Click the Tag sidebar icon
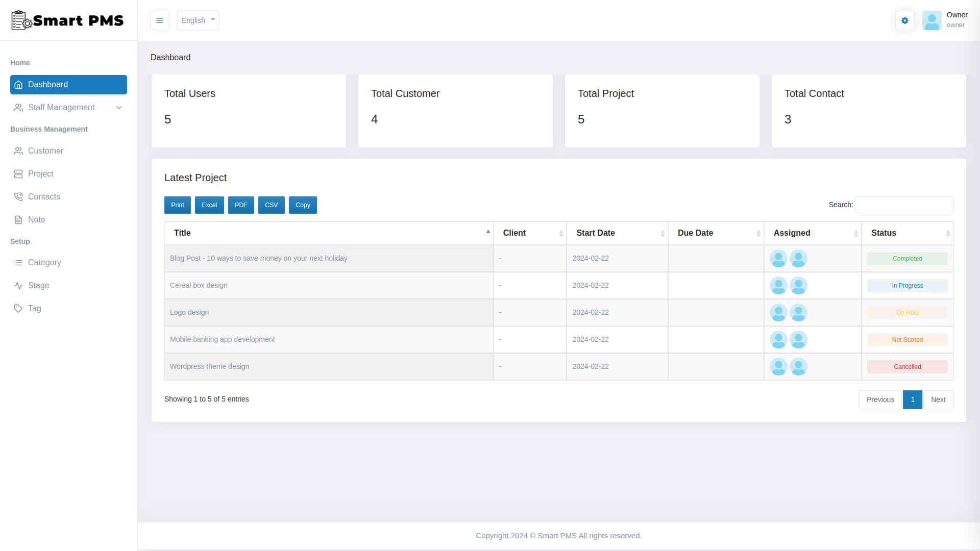Viewport: 980px width, 551px height. 18,308
